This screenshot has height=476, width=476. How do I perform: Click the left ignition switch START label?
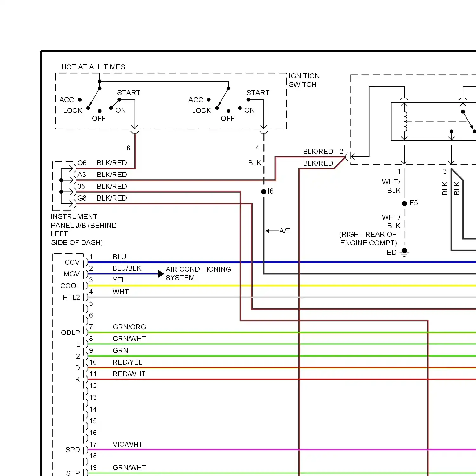coord(129,93)
